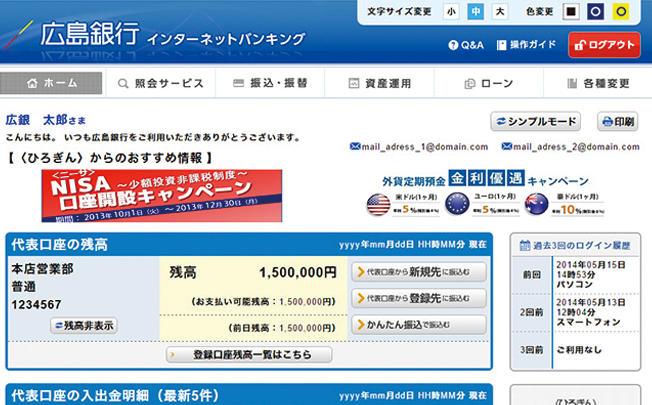This screenshot has height=405, width=652.
Task: Click the US flag dollar rate icon
Action: [378, 205]
